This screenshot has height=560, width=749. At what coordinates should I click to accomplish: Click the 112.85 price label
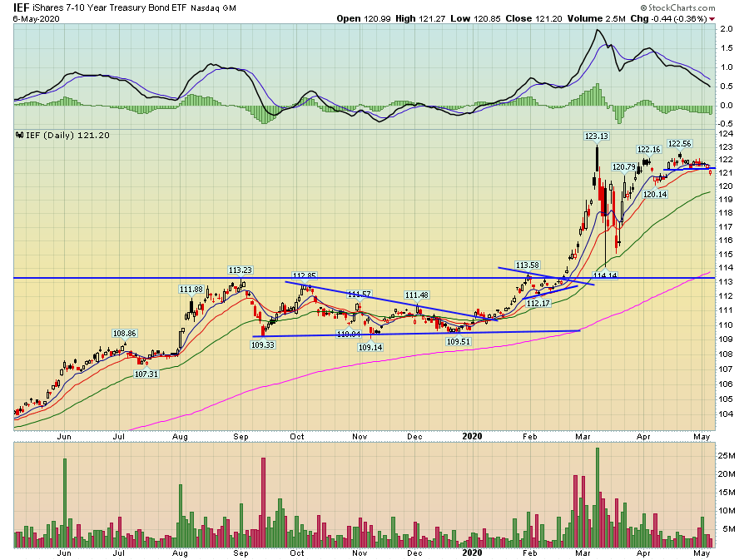click(305, 275)
